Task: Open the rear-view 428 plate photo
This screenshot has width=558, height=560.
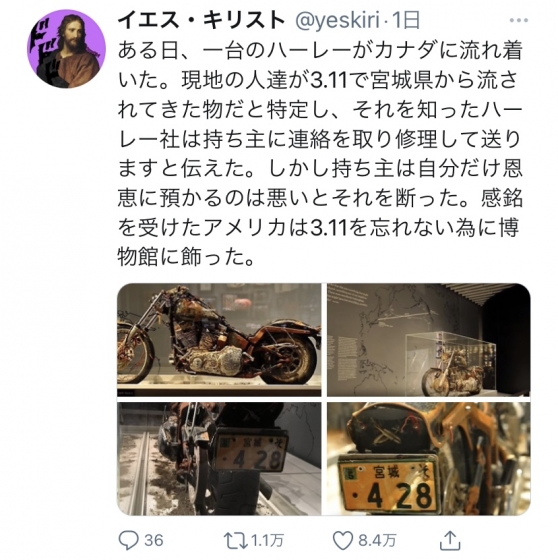Action: coord(219,459)
